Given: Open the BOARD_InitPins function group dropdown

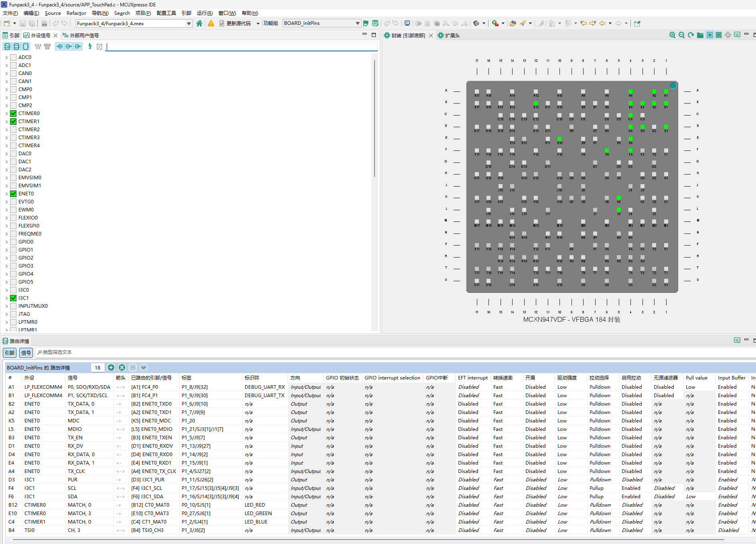Looking at the screenshot, I should 357,23.
